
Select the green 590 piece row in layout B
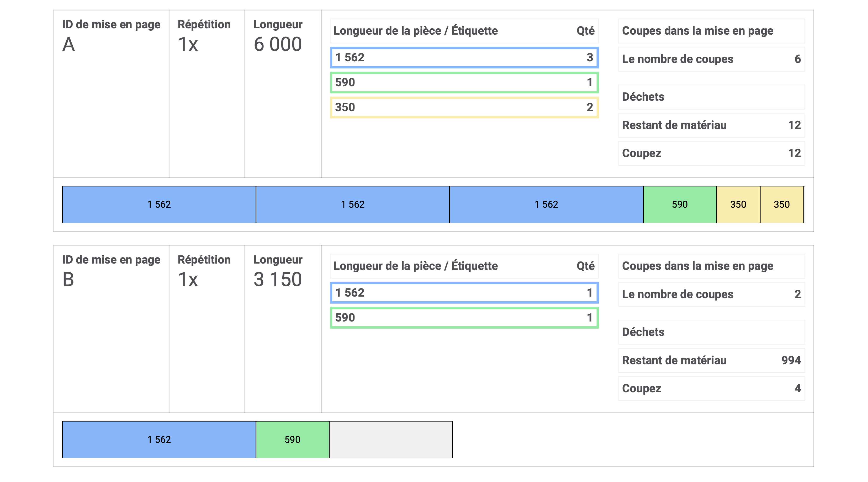point(464,318)
